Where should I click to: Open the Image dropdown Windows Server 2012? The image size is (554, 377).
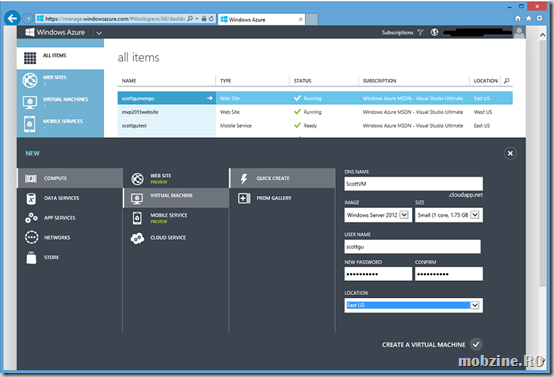pos(378,215)
